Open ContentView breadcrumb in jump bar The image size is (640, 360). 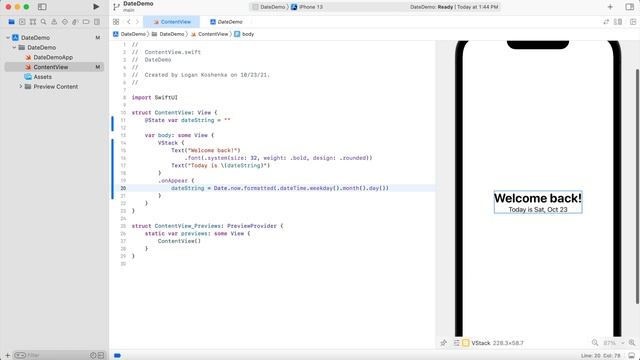[209, 34]
